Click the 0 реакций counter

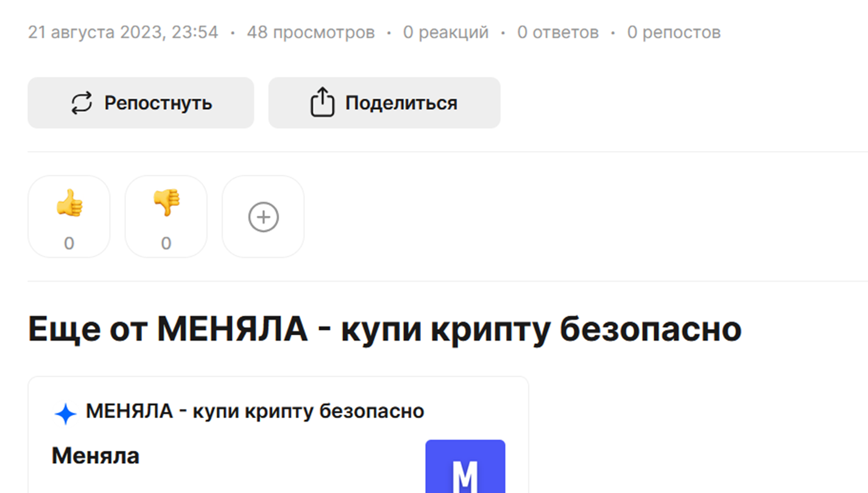click(x=446, y=32)
